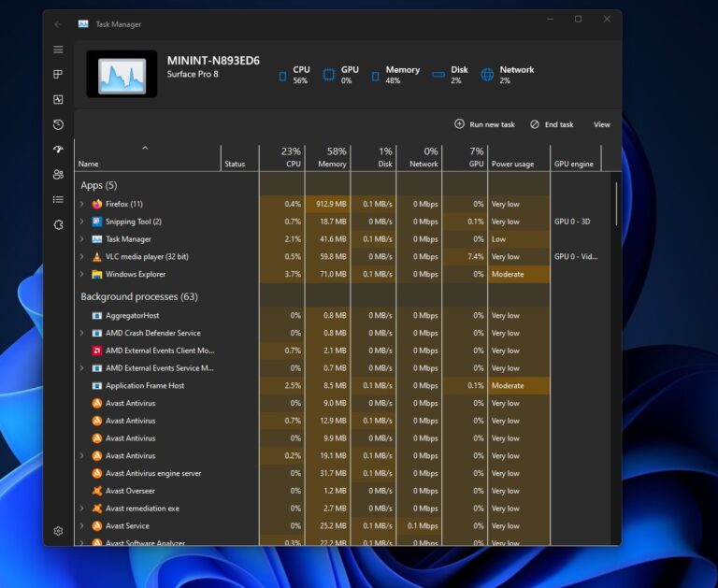718x588 pixels.
Task: Sort by Power usage column header
Action: tap(519, 158)
